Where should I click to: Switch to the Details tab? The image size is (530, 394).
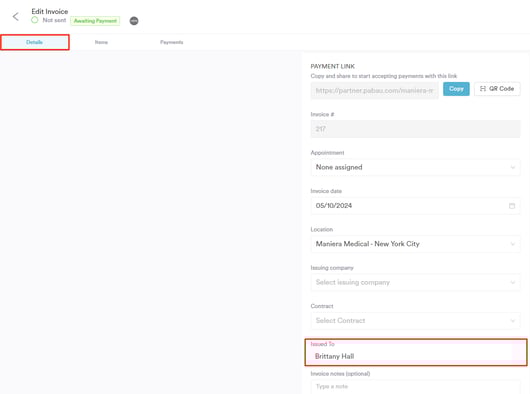(x=35, y=42)
